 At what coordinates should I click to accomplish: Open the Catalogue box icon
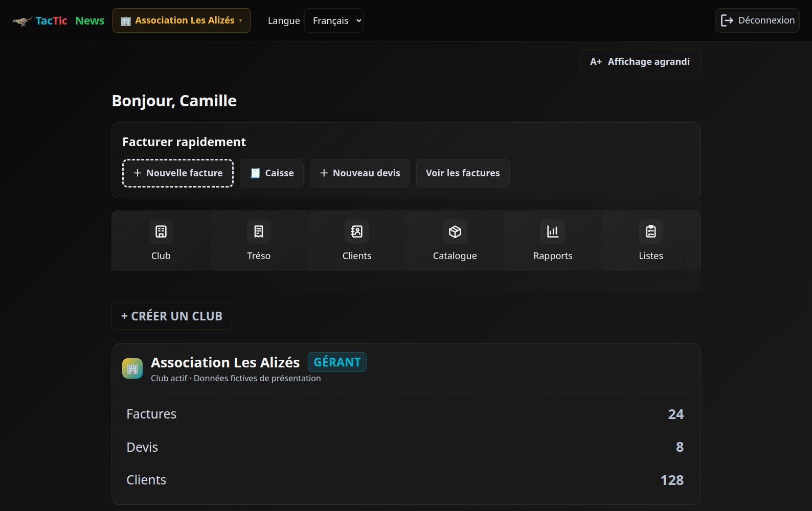(x=455, y=231)
